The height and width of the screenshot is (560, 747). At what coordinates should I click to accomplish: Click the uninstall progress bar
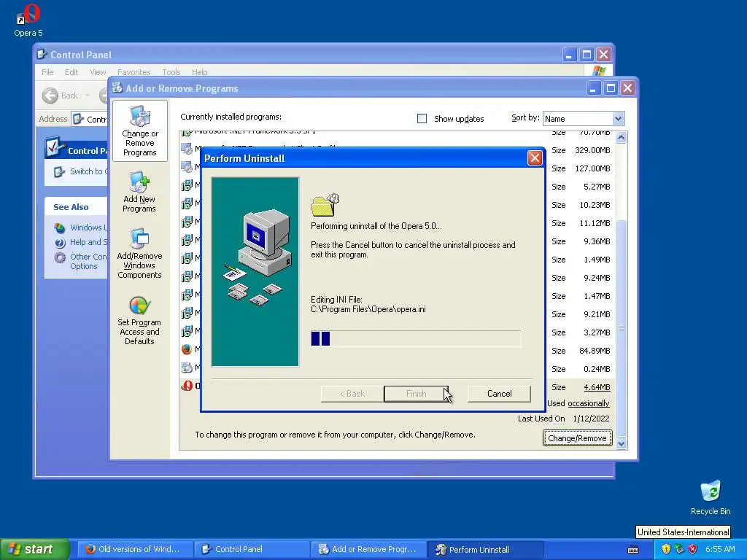(x=416, y=338)
